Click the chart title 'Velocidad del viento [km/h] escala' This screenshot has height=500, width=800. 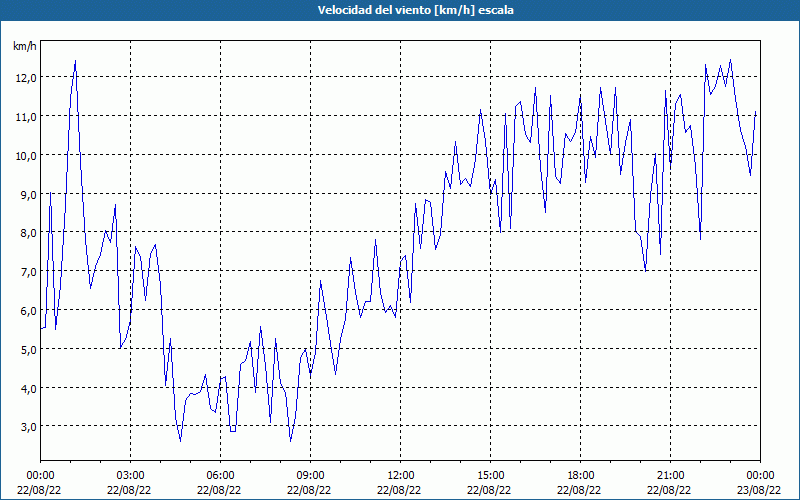(415, 10)
